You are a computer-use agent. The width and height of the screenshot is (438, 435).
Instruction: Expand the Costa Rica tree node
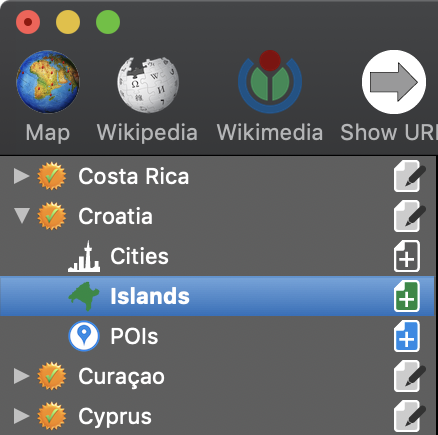[x=22, y=176]
